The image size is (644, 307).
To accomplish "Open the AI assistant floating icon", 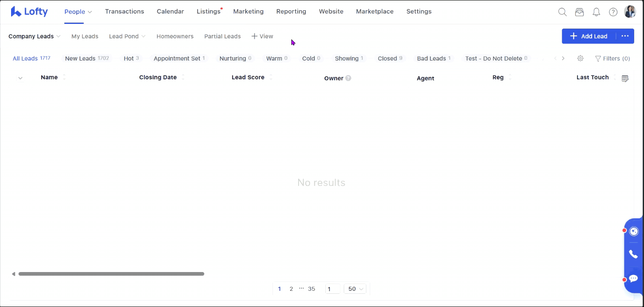I will (634, 231).
